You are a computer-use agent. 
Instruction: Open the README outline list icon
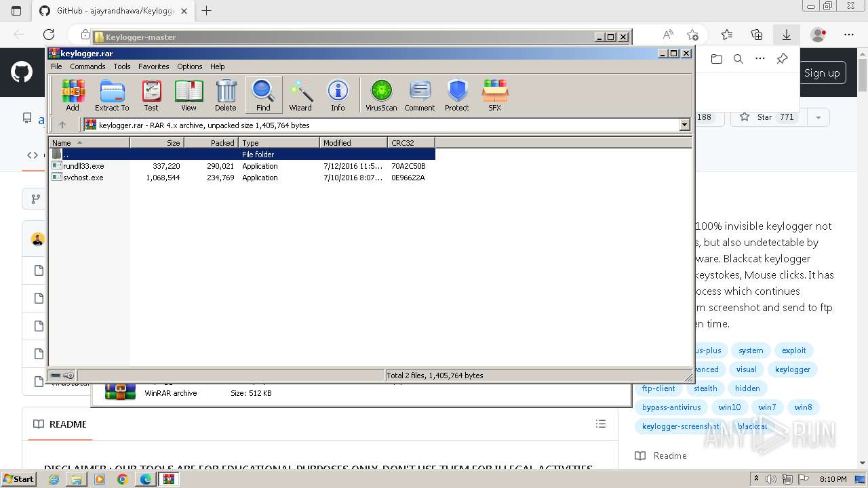coord(601,424)
